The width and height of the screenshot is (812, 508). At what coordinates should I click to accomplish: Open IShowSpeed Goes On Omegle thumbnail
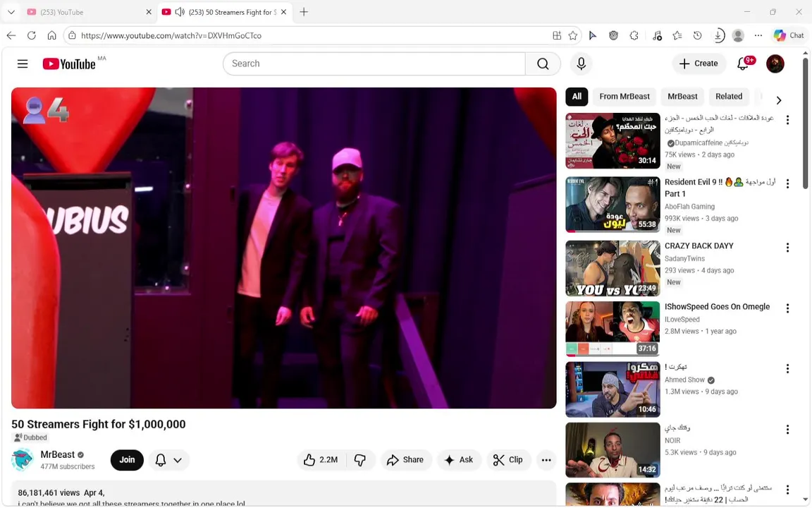[x=613, y=329]
